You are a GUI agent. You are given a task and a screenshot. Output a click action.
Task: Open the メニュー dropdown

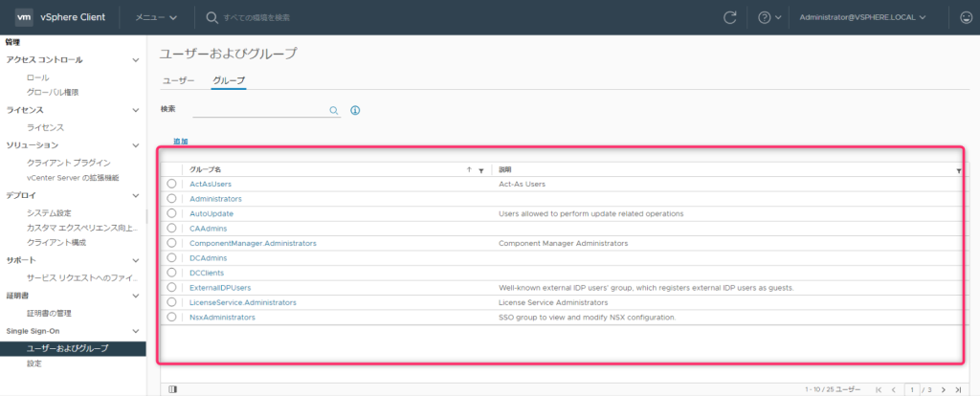point(155,17)
